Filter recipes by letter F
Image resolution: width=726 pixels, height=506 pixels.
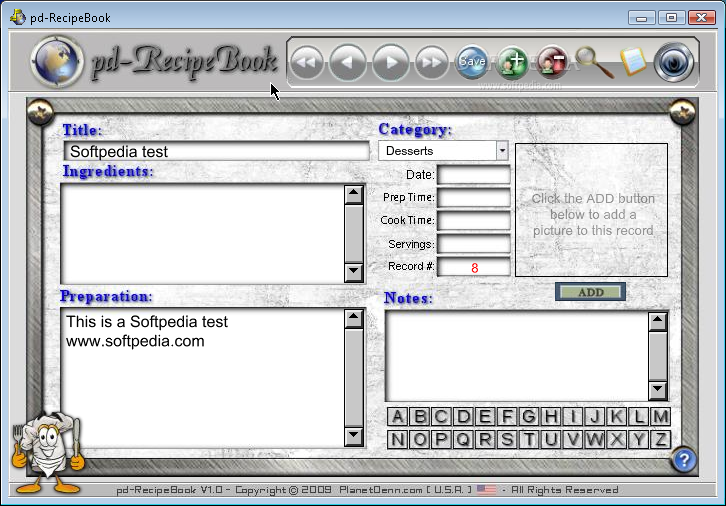click(507, 417)
